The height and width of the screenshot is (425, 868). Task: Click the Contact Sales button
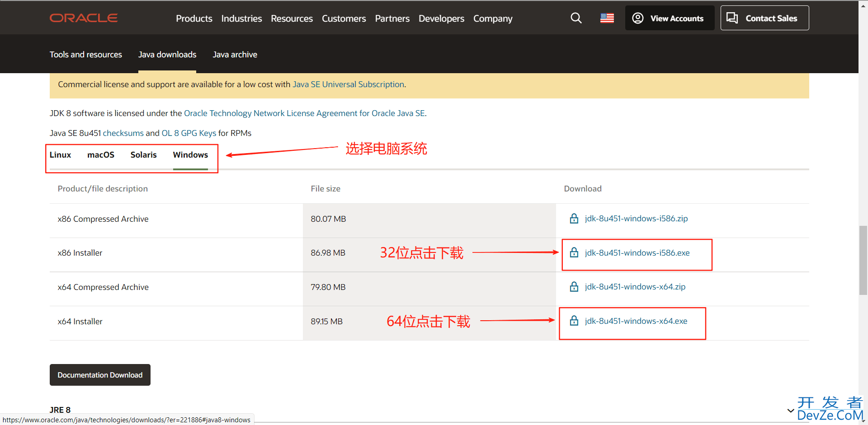click(764, 18)
